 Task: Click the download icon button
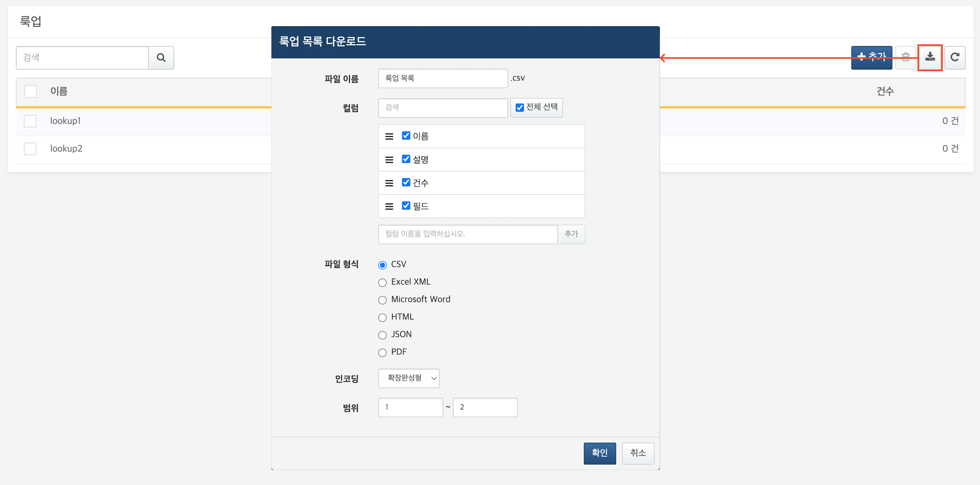coord(930,57)
